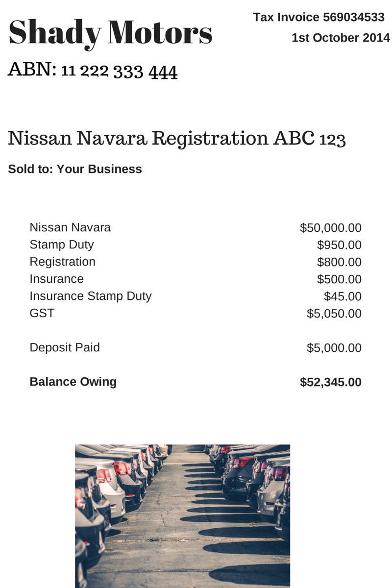Image resolution: width=392 pixels, height=588 pixels.
Task: Click the Balance Owing label
Action: coord(73,382)
